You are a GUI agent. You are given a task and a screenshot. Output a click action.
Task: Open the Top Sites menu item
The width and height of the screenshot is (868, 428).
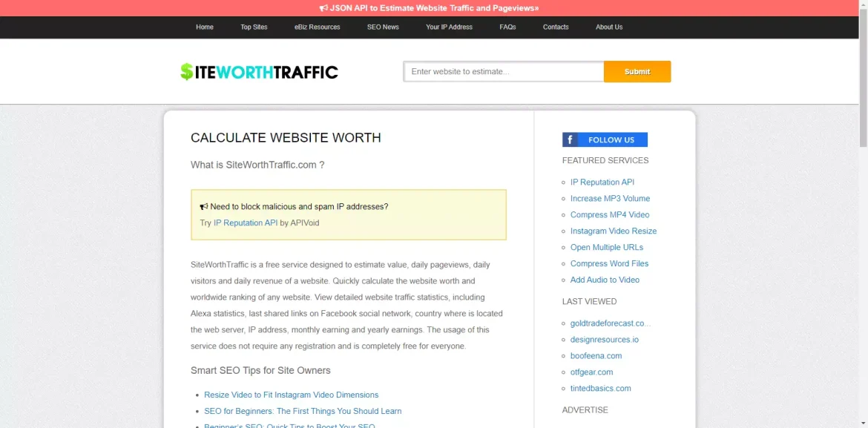tap(254, 27)
